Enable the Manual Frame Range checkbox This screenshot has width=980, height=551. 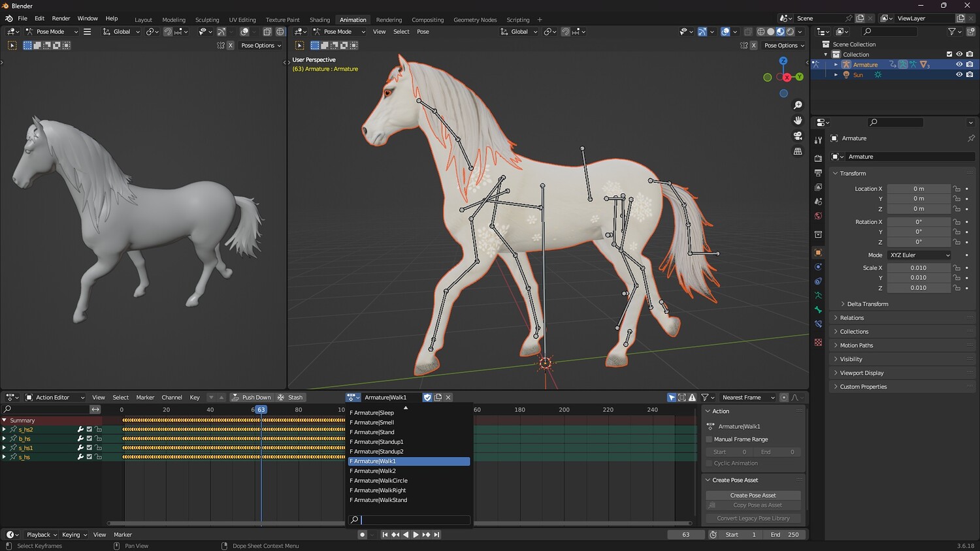click(709, 439)
